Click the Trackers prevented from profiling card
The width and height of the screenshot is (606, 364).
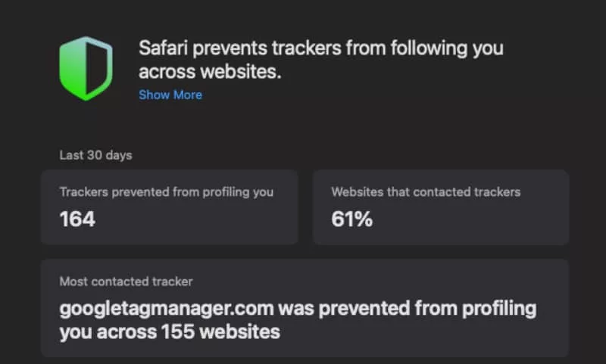click(169, 207)
